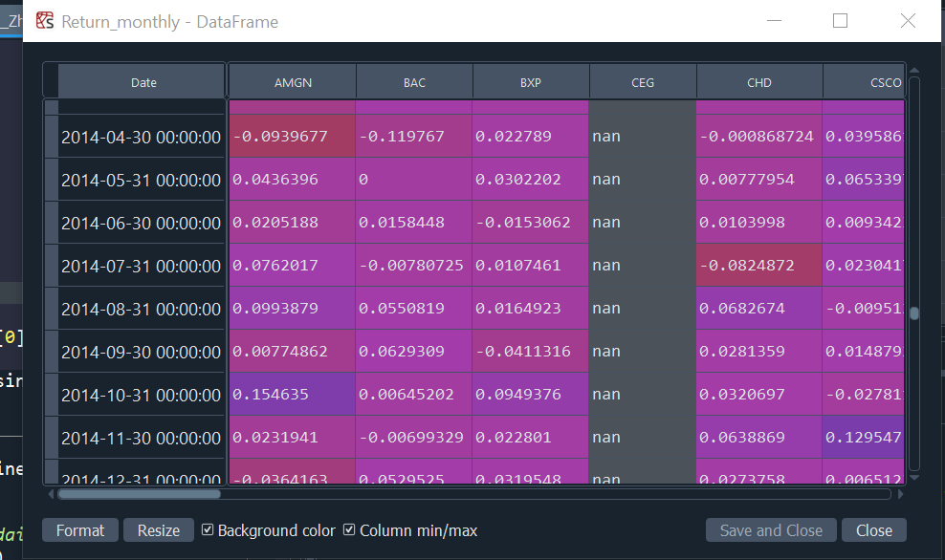
Task: Click the right arrow of the horizontal scrollbar
Action: tap(899, 495)
